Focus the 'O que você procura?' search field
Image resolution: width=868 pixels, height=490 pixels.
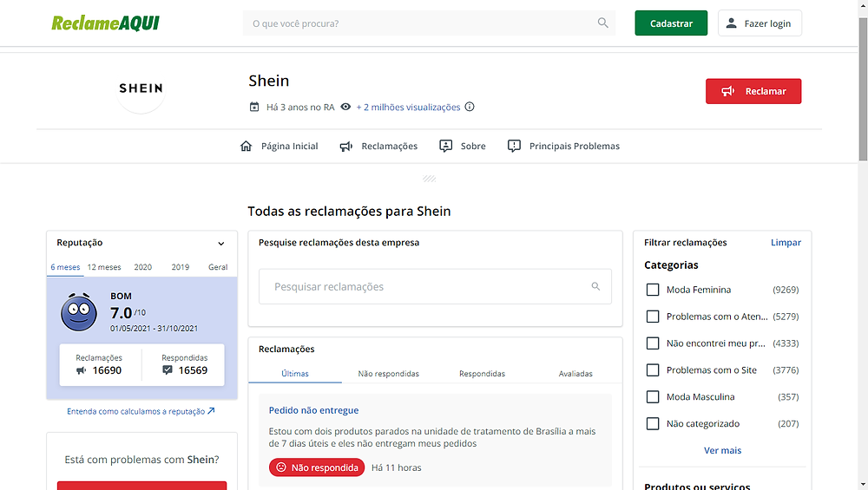click(429, 23)
